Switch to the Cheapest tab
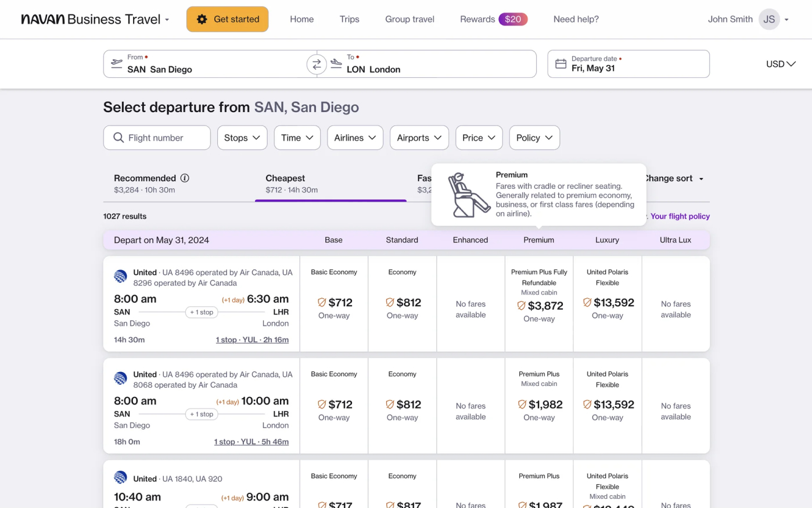 [x=330, y=184]
